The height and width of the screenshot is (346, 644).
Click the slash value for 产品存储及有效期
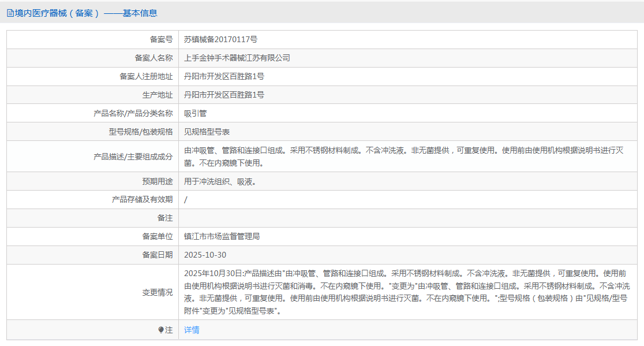pyautogui.click(x=186, y=200)
